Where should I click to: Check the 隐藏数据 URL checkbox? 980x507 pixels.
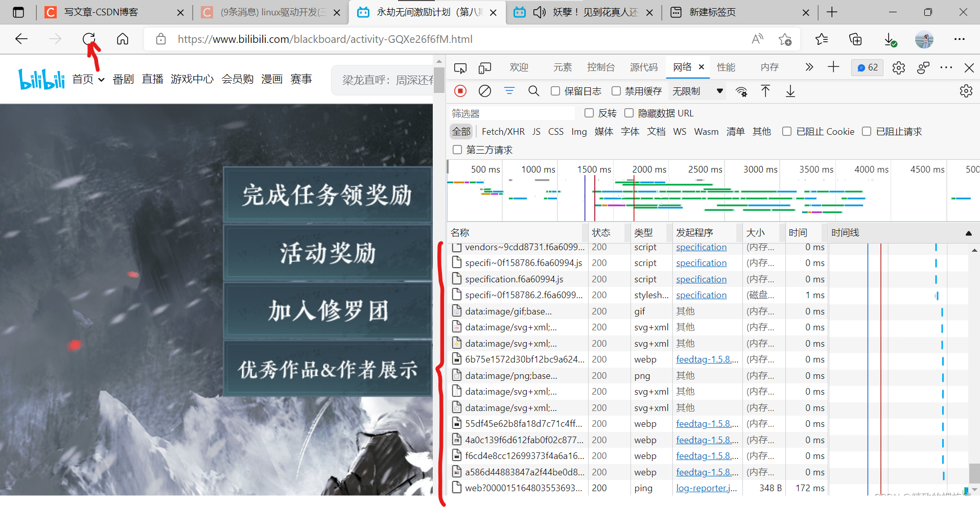click(629, 113)
